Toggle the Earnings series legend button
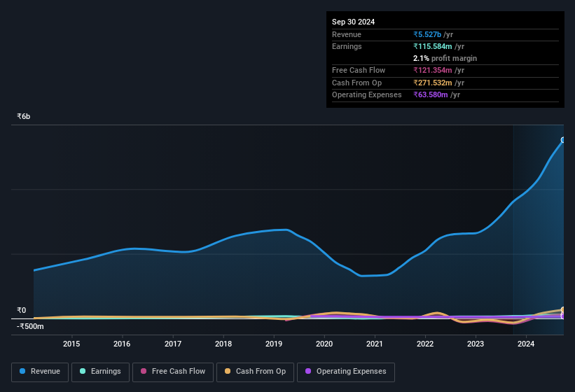This screenshot has width=575, height=392. (x=100, y=372)
